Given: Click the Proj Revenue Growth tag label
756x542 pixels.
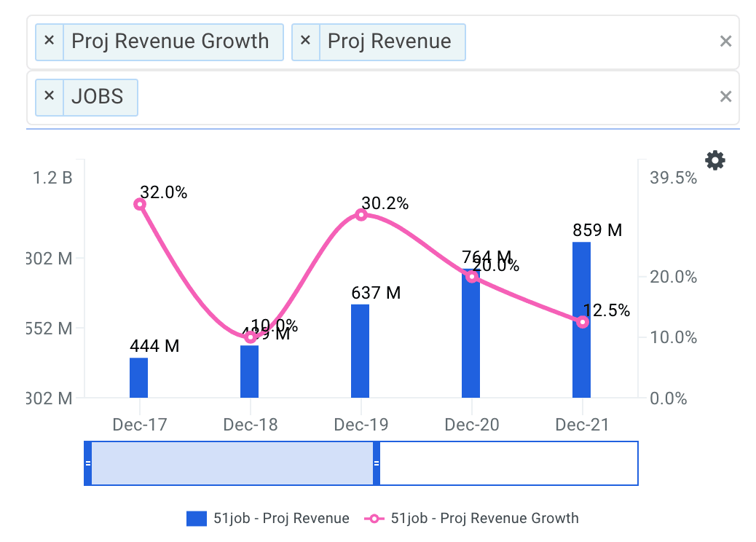Looking at the screenshot, I should (x=170, y=42).
